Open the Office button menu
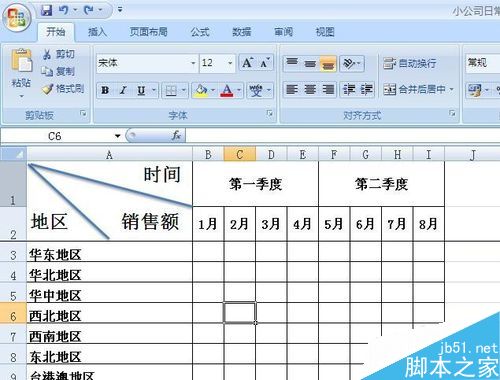This screenshot has height=380, width=500. click(x=17, y=17)
